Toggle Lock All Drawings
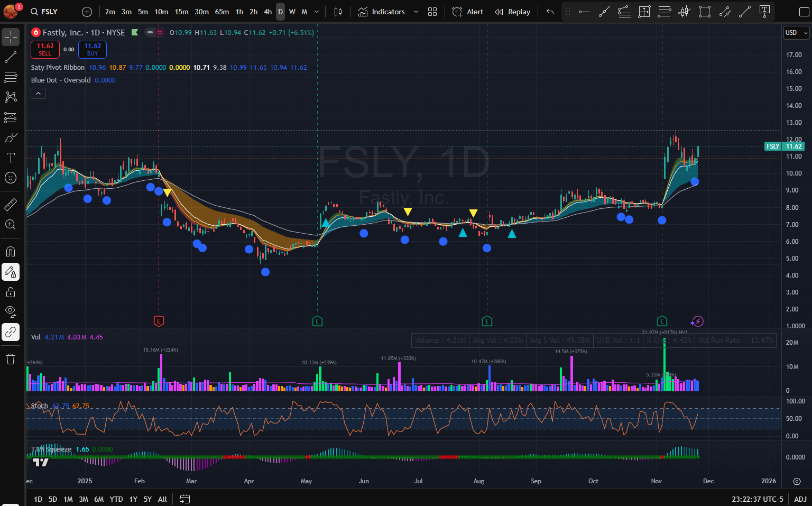812x506 pixels. [11, 292]
